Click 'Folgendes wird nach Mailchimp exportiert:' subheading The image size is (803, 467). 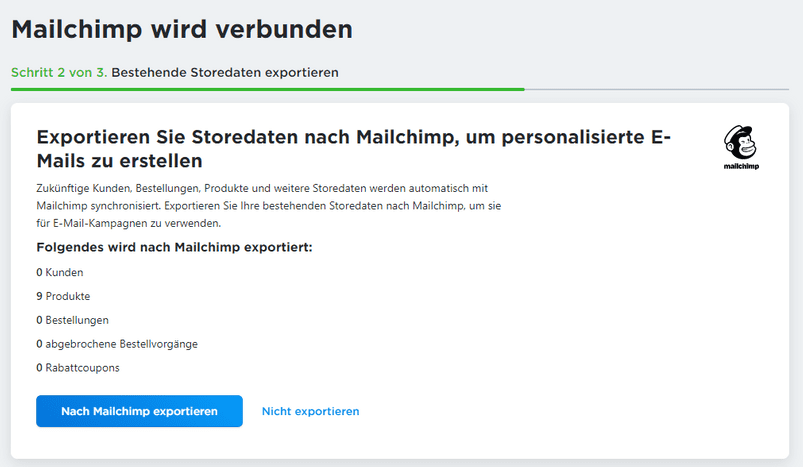click(x=174, y=247)
